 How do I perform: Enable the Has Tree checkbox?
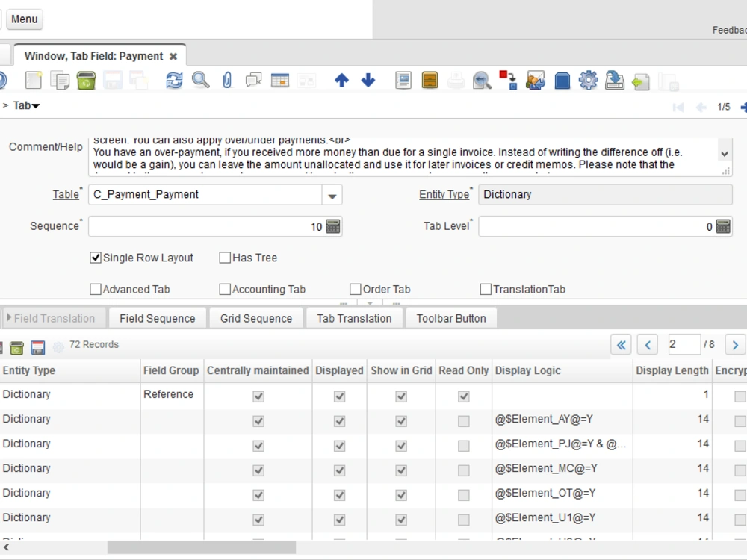225,258
